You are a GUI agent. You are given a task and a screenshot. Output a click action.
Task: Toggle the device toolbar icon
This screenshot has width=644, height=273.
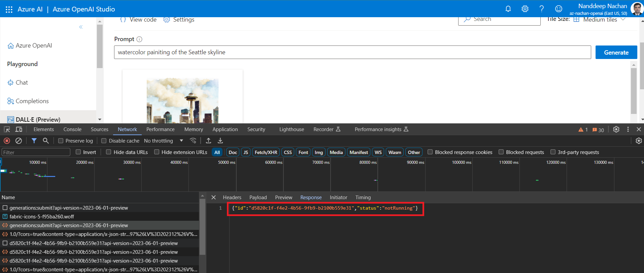coord(19,129)
